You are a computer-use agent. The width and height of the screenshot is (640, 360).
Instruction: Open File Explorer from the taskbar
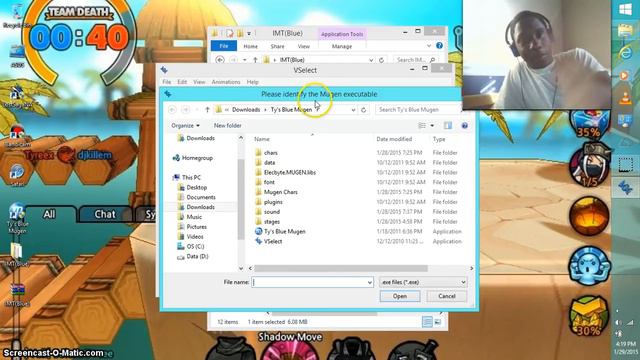click(625, 31)
